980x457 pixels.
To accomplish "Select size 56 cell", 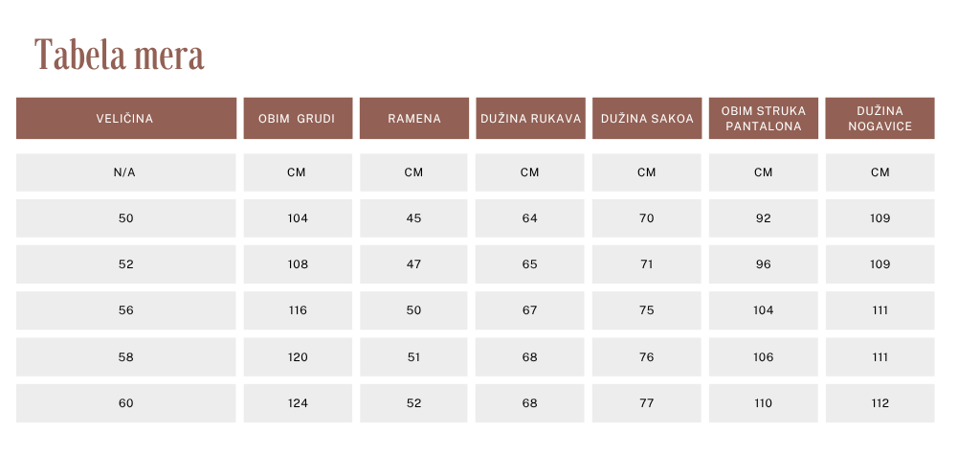I will coord(125,310).
